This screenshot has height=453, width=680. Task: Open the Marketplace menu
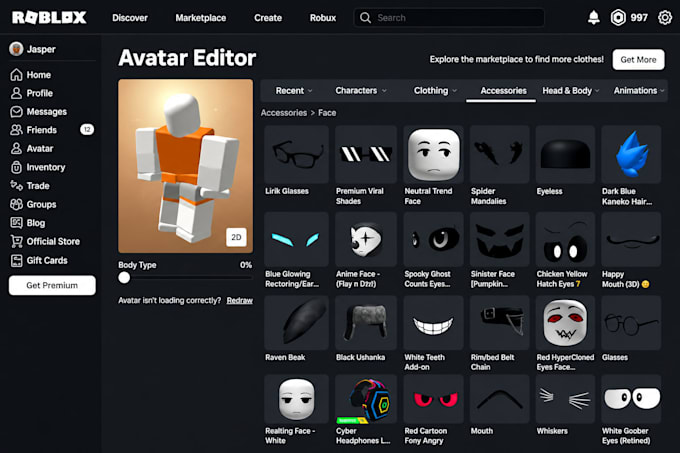[200, 18]
